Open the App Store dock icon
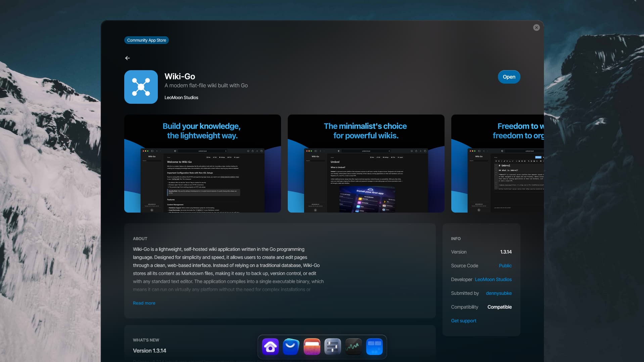This screenshot has width=644, height=362. click(291, 347)
